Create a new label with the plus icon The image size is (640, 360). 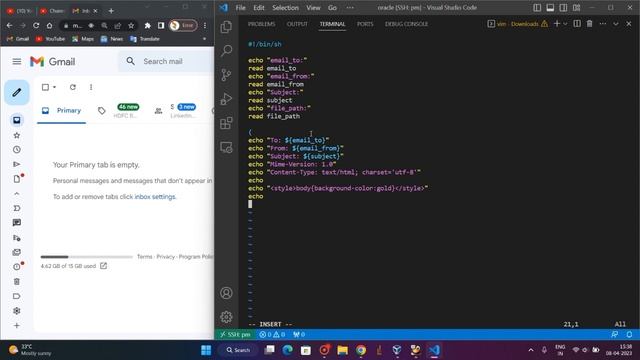pos(17,325)
